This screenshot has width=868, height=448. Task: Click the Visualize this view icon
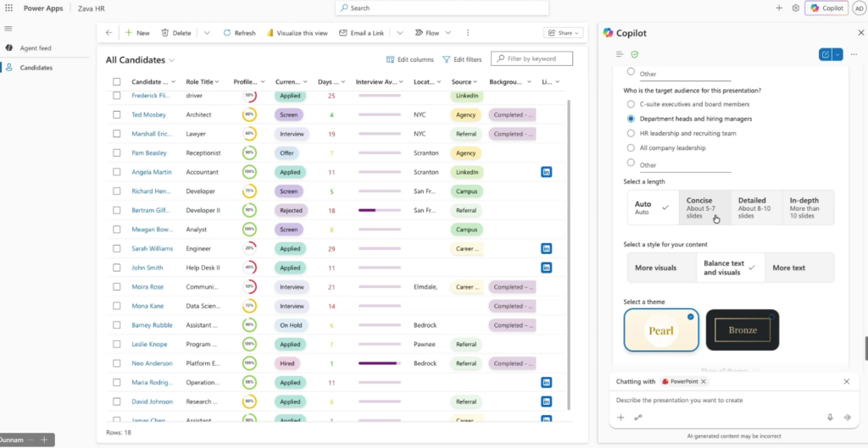[271, 33]
